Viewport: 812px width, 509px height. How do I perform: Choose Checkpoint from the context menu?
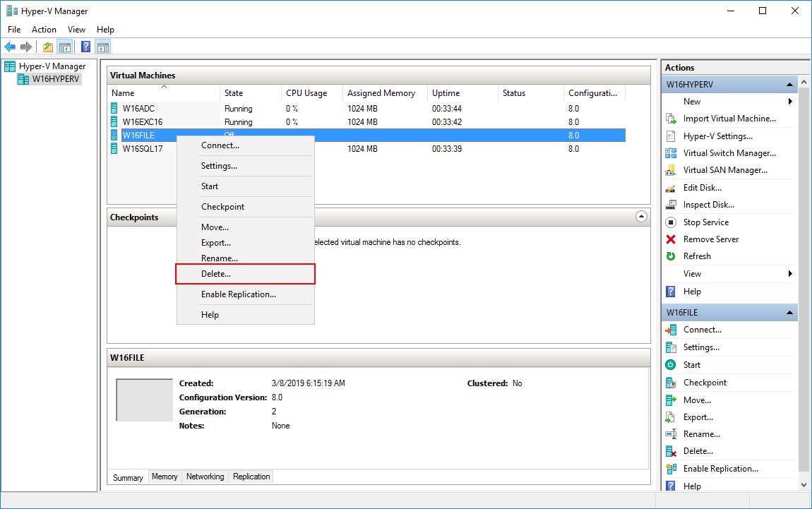(x=246, y=207)
